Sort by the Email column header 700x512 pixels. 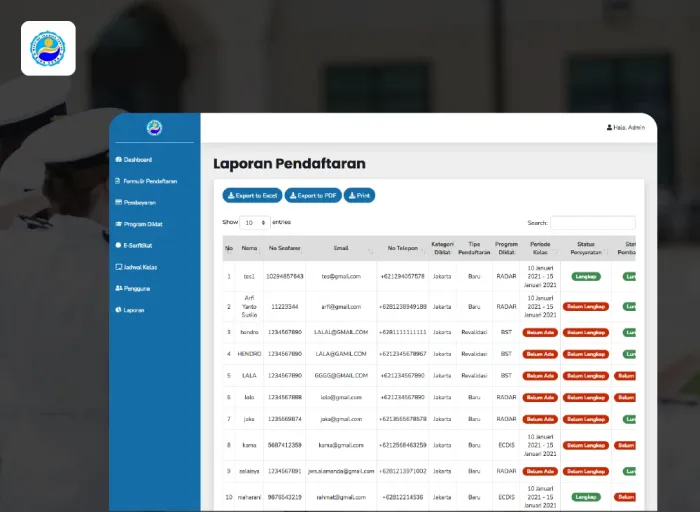341,248
